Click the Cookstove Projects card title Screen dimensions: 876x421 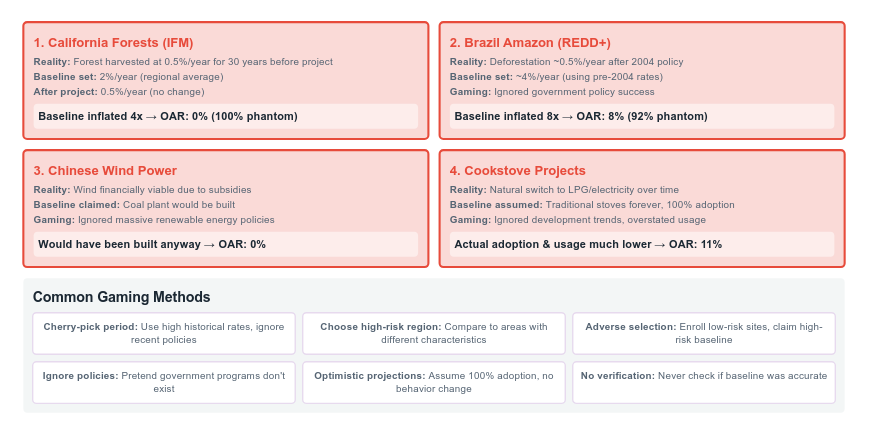[517, 171]
